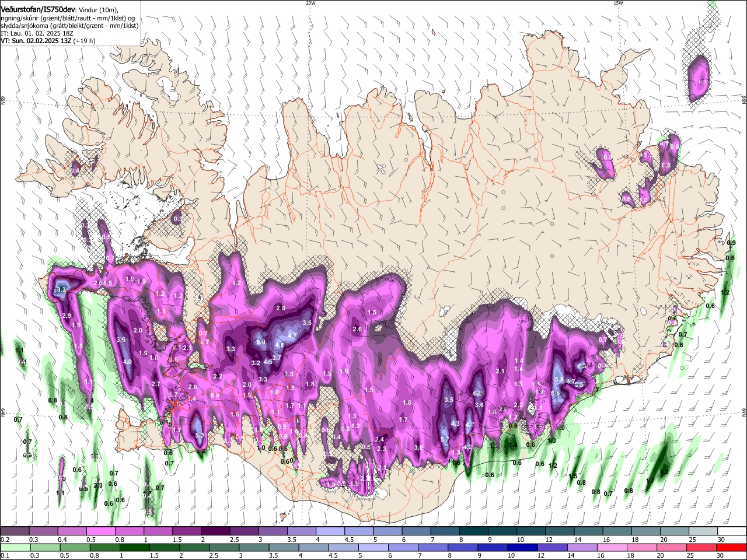Click the 2.9 value off the western tip
The width and height of the screenshot is (747, 560).
67,316
